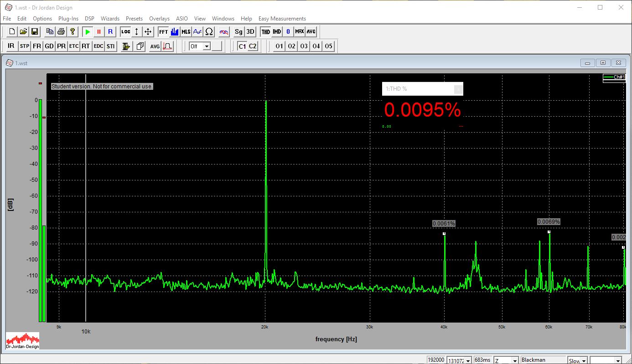Click the print icon in the toolbar
Image resolution: width=632 pixels, height=364 pixels.
[x=61, y=31]
